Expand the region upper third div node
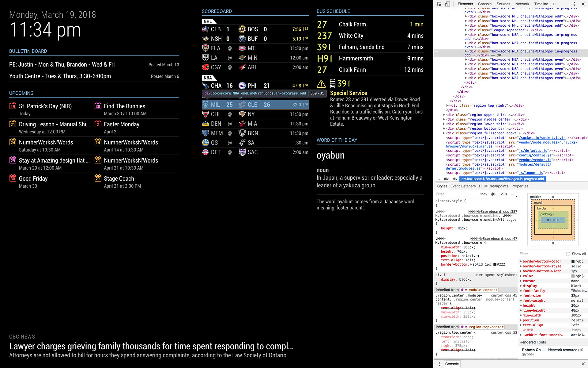The image size is (588, 368). [444, 115]
